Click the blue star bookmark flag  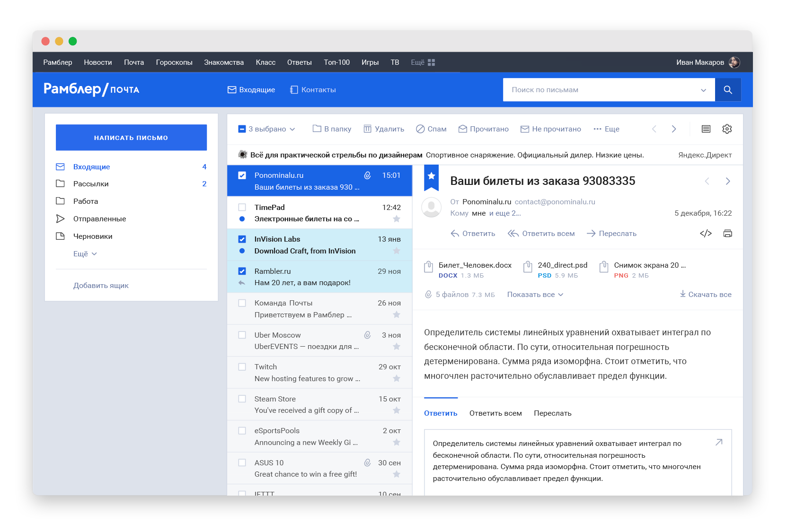[x=431, y=177]
